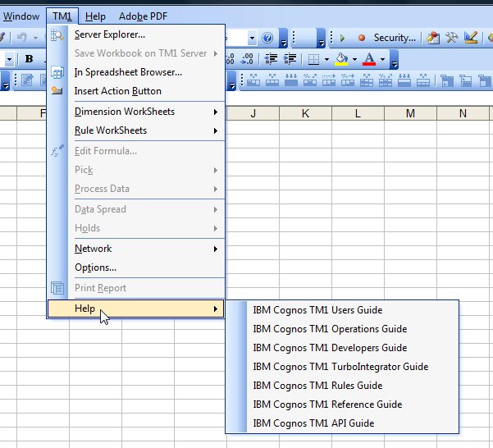
Task: Apply yellow Fill Color paint bucket
Action: [341, 59]
